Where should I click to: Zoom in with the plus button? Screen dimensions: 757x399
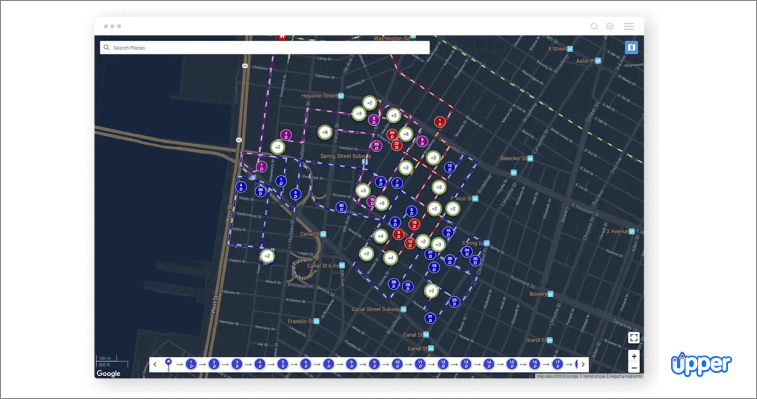click(634, 356)
